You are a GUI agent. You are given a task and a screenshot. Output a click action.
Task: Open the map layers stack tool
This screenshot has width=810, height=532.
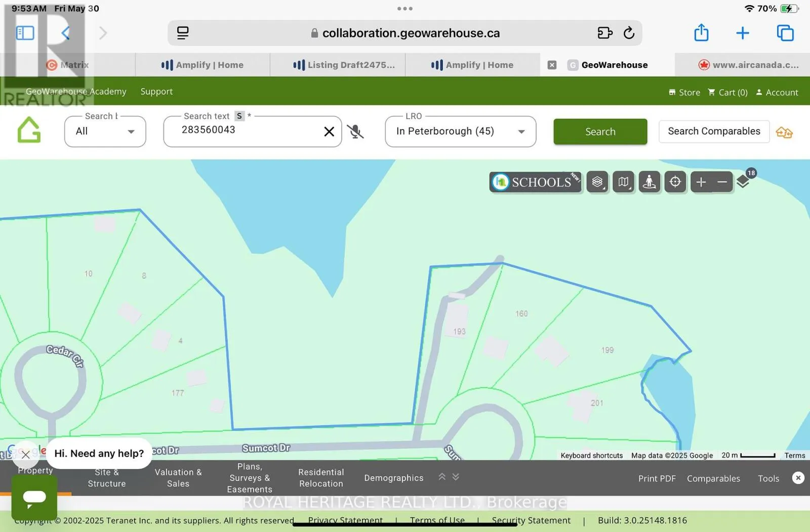coord(597,182)
